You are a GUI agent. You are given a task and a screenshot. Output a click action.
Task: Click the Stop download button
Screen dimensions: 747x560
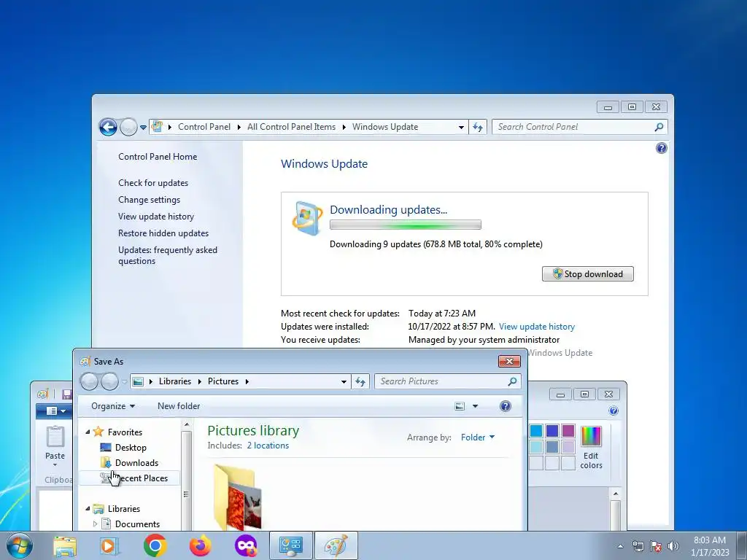pos(587,274)
